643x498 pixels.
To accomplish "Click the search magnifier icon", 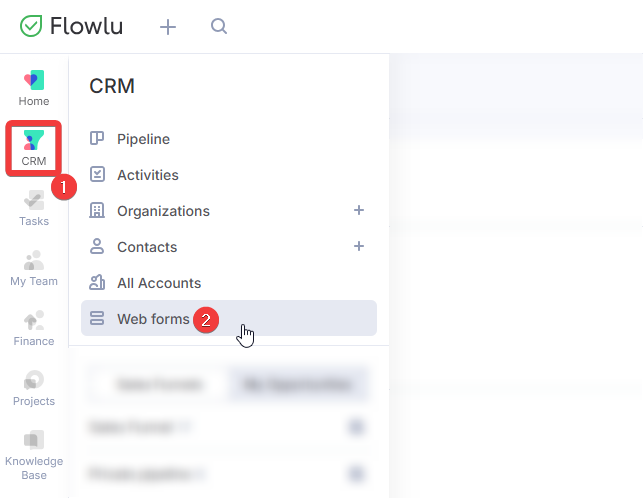I will click(x=219, y=26).
